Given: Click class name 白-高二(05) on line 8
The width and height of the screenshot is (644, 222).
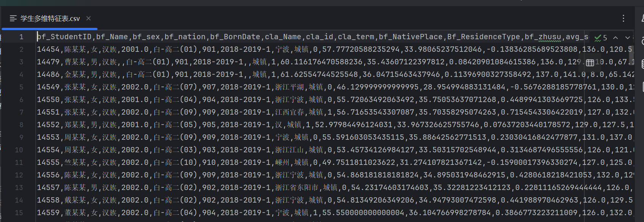Looking at the screenshot, I should 175,125.
